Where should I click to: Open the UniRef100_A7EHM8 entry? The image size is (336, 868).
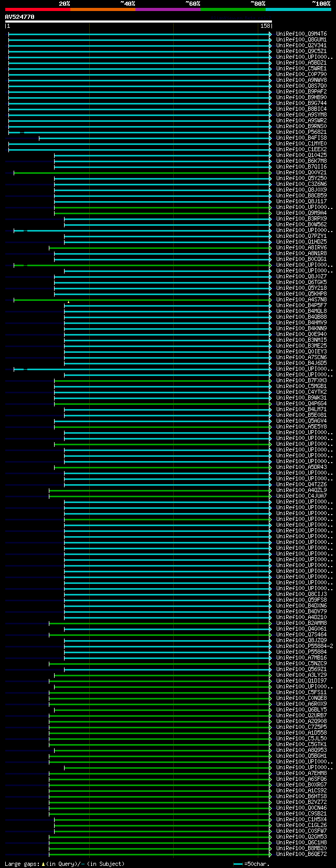[301, 773]
